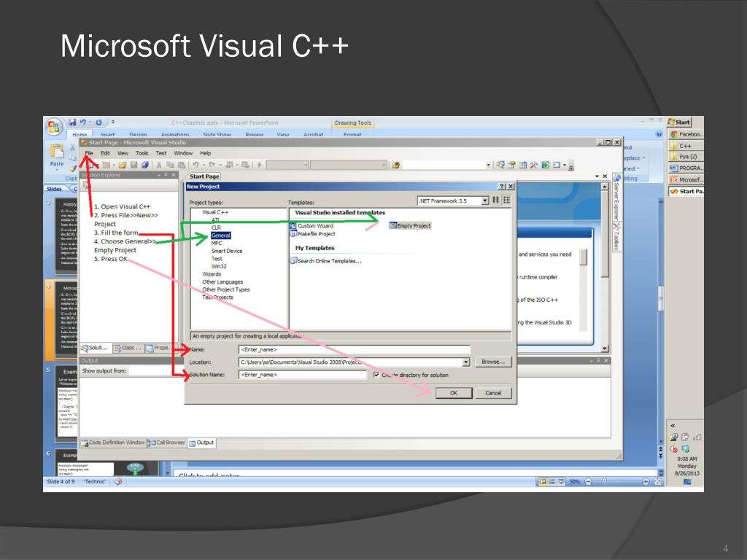Click the help question mark in New Project title bar

502,186
